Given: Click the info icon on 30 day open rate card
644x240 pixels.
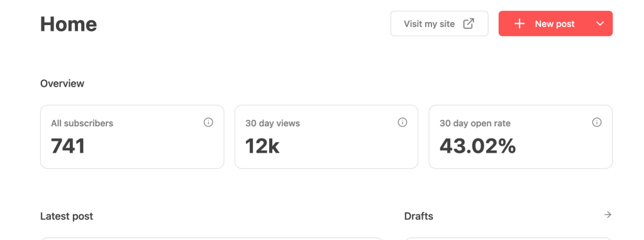Looking at the screenshot, I should pyautogui.click(x=597, y=123).
